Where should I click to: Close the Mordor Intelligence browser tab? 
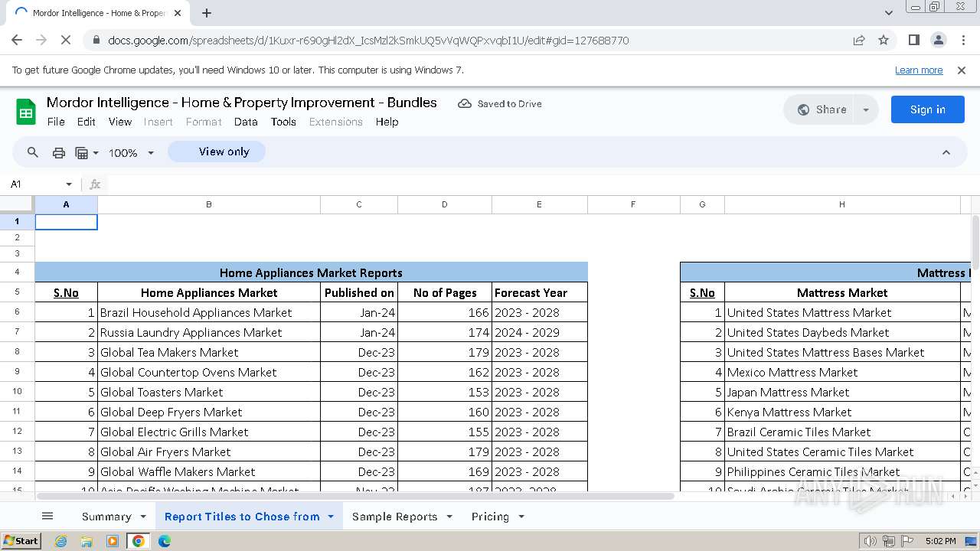tap(178, 13)
